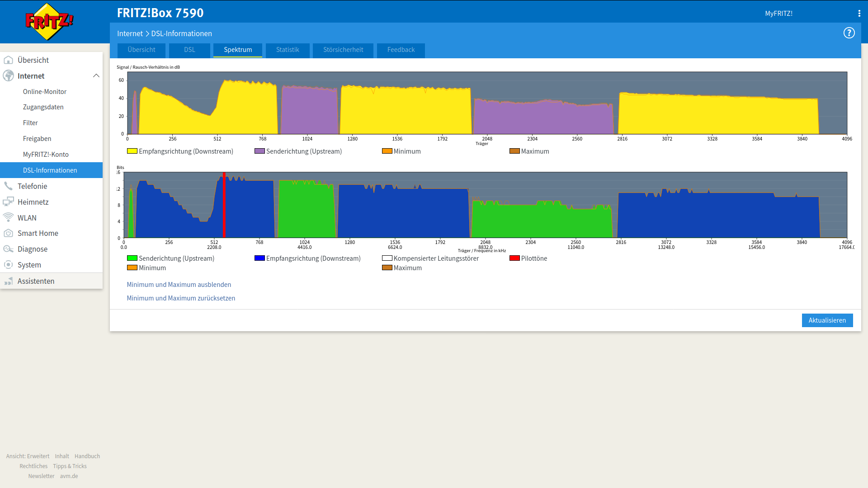This screenshot has width=868, height=488.
Task: Collapse the Internet menu chevron
Action: pyautogui.click(x=96, y=76)
